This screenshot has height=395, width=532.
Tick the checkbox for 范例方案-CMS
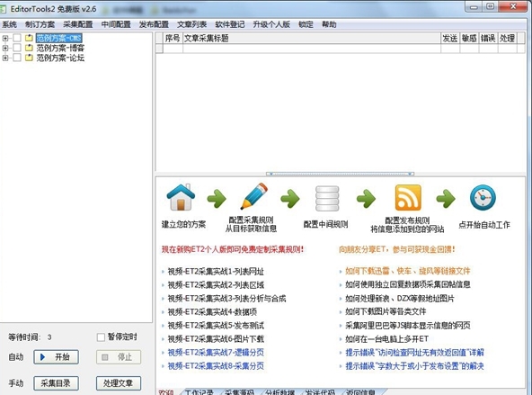17,38
